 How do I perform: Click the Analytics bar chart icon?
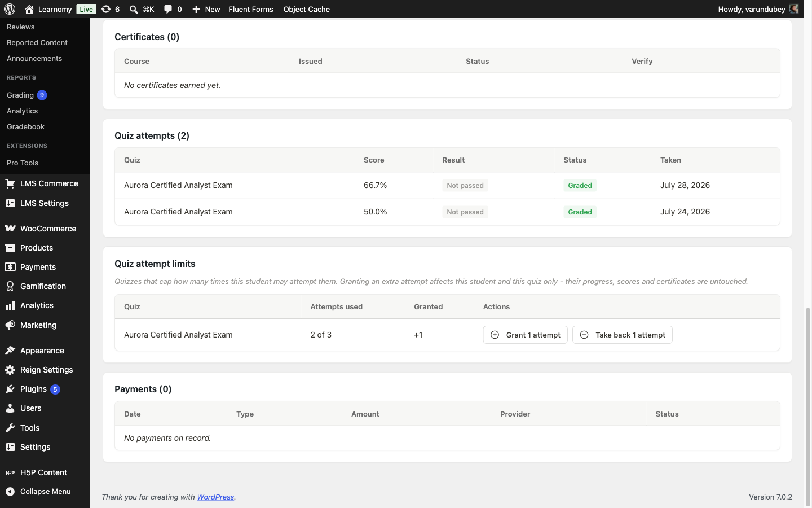(x=10, y=305)
